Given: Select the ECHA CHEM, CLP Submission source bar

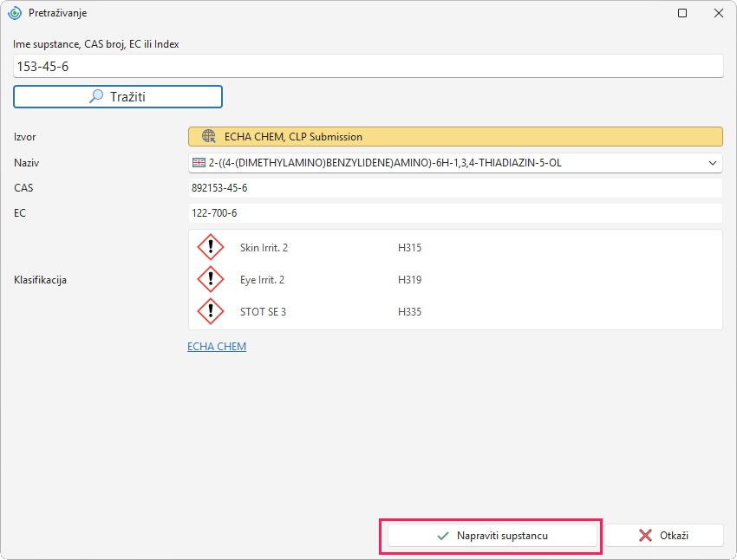Looking at the screenshot, I should tap(455, 137).
